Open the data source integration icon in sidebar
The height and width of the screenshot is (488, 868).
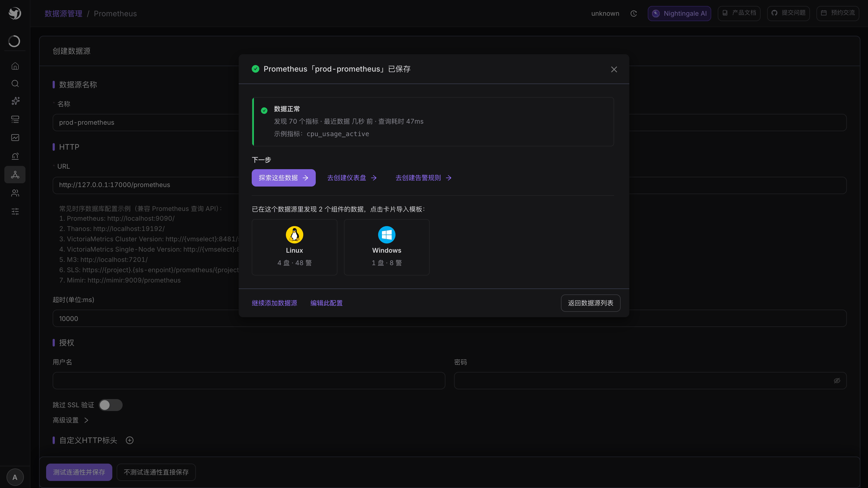pyautogui.click(x=15, y=174)
